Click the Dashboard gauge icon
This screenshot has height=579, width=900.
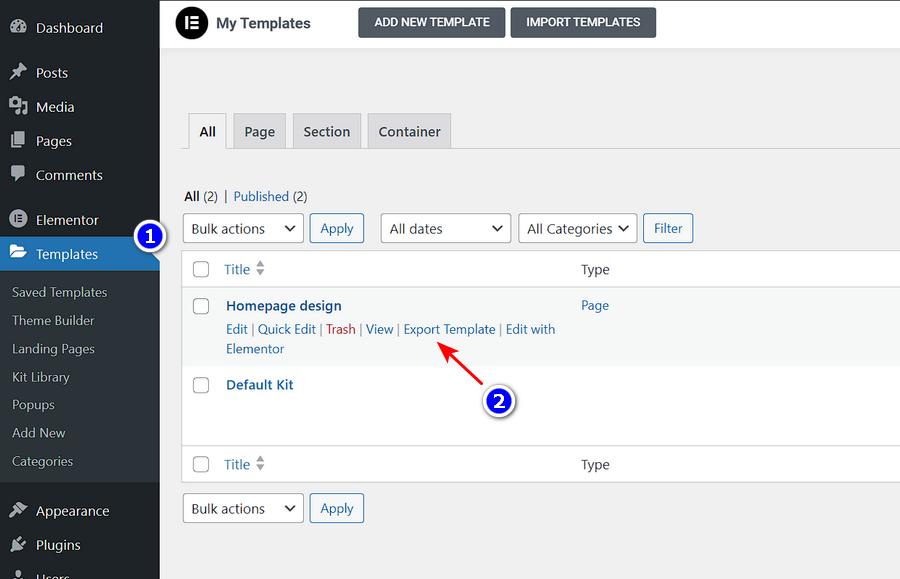18,26
